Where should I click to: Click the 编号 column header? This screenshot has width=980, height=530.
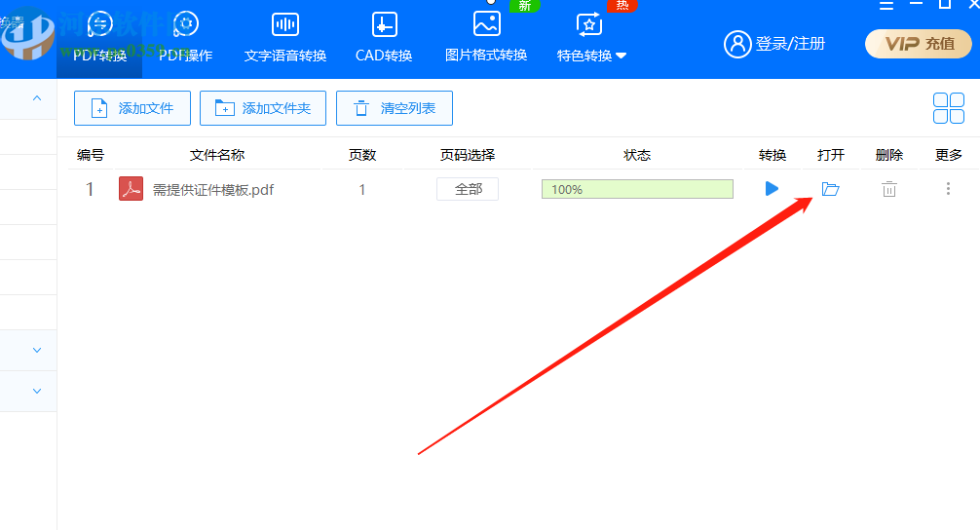point(90,155)
